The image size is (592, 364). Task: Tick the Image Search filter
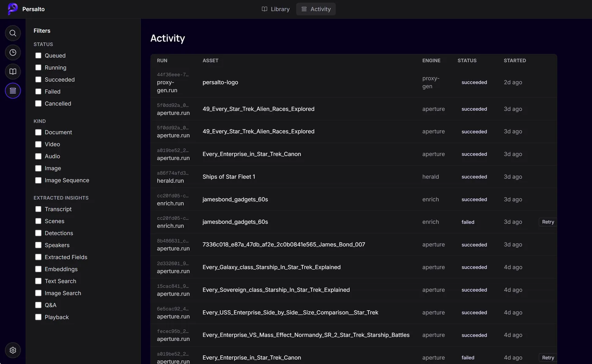pos(38,293)
